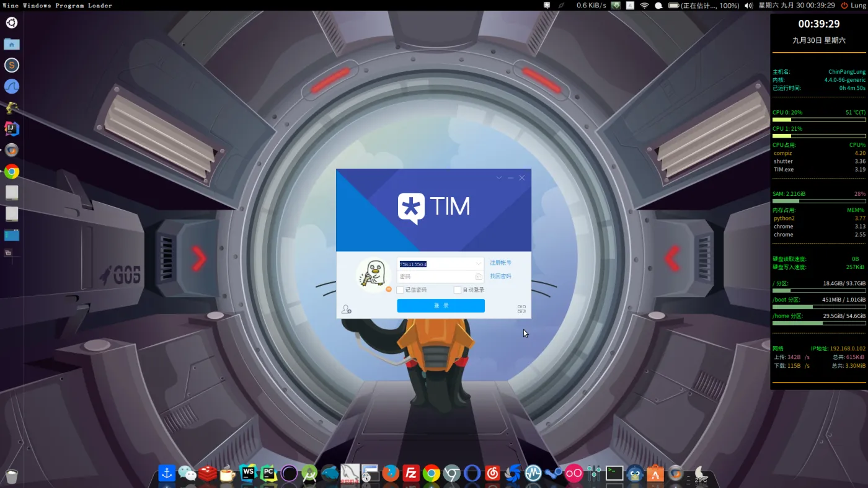Launch WeChat from the dock
Screen dimensions: 868x488
187,473
